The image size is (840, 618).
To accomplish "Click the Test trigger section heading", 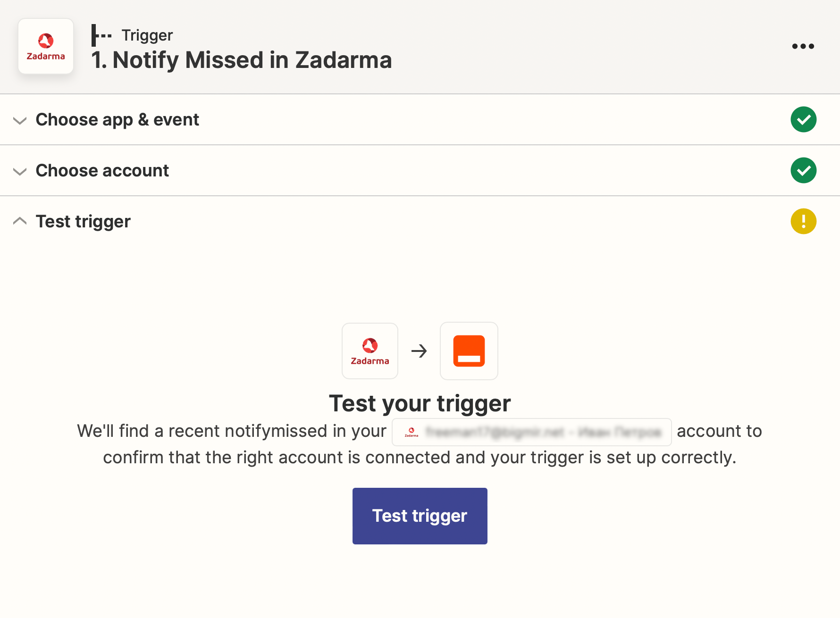I will [83, 222].
